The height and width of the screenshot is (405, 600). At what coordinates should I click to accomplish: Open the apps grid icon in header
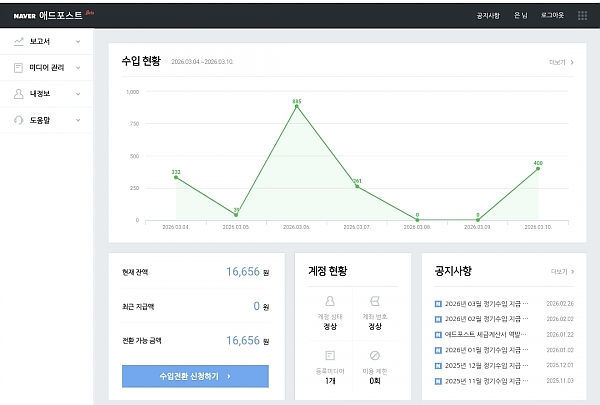click(x=583, y=15)
